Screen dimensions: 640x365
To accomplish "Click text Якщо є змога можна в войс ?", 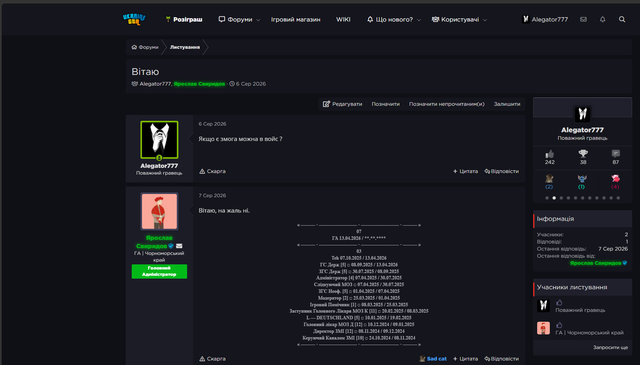I will (240, 139).
